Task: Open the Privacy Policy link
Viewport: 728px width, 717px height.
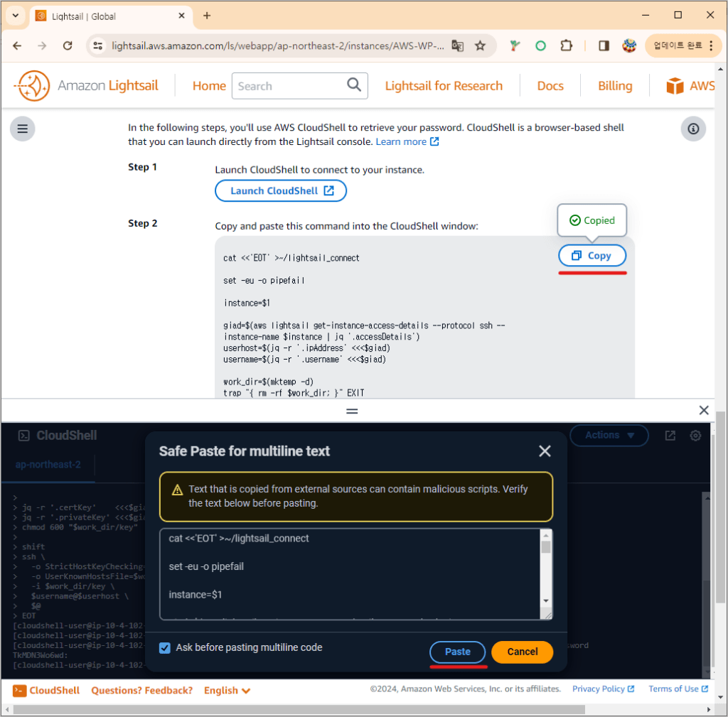Action: [603, 689]
